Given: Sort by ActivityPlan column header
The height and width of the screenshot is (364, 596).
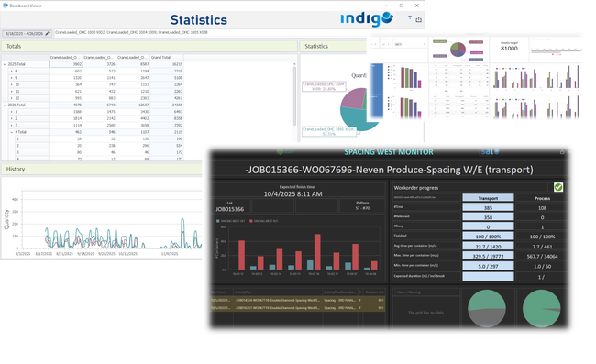Looking at the screenshot, I should [x=278, y=292].
